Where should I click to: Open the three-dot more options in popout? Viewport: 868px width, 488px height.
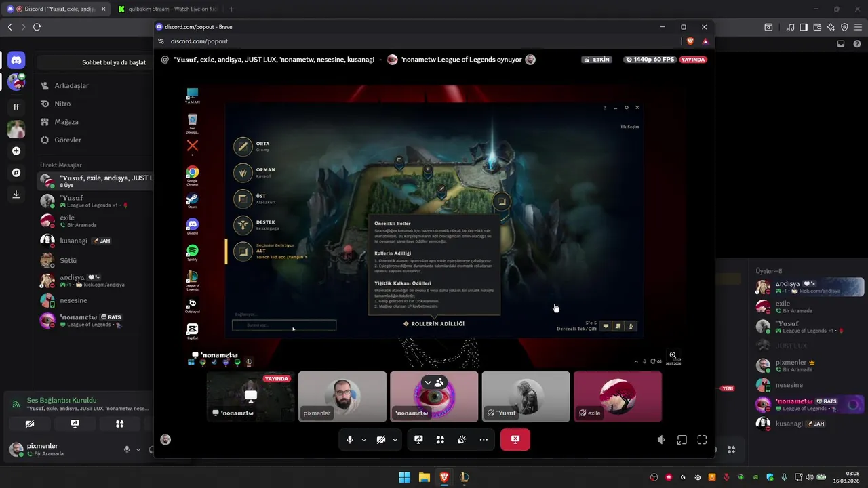(x=484, y=440)
